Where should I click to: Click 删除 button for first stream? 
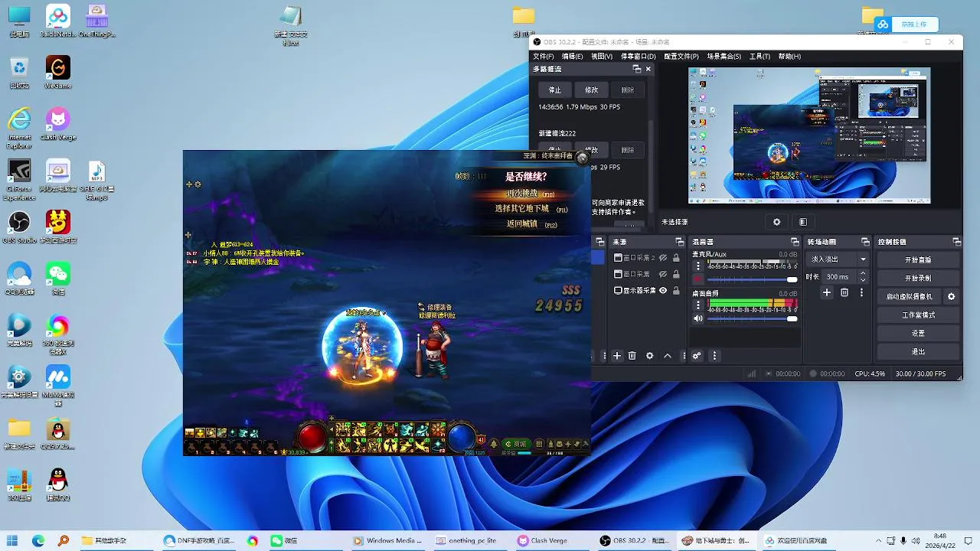[628, 90]
